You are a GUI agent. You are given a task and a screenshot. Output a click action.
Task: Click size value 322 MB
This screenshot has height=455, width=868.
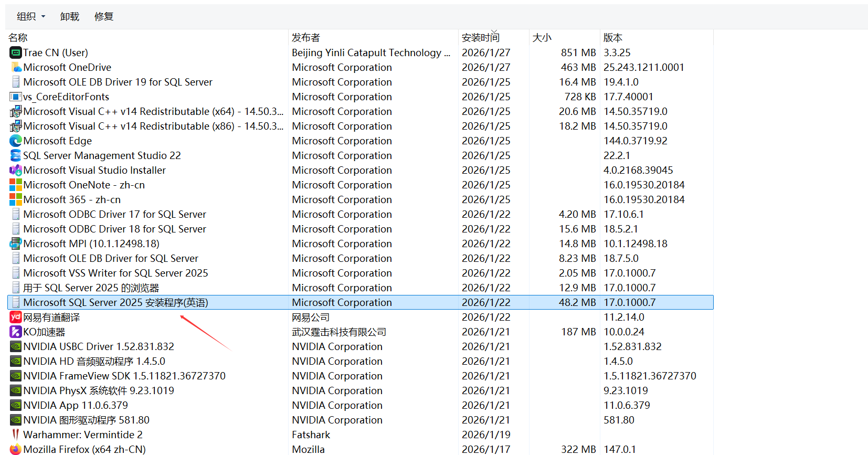578,449
